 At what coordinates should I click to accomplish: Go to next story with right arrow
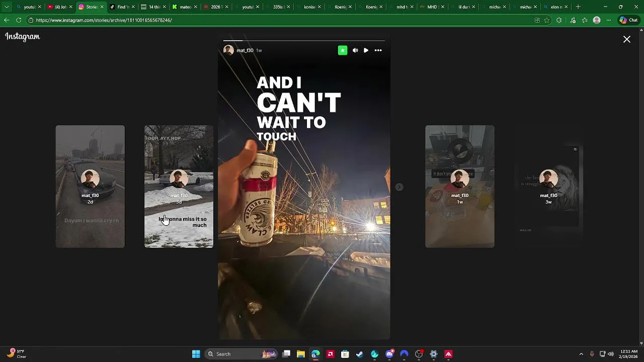click(399, 187)
